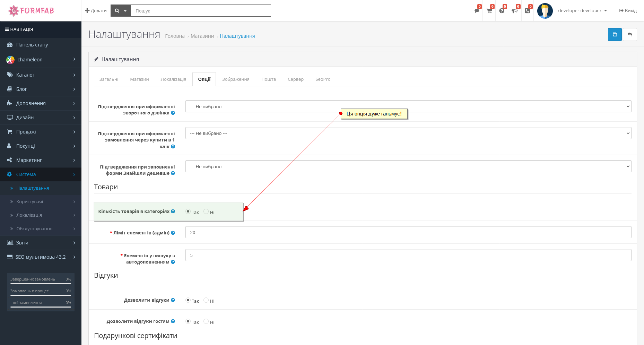Click the Система gear icon
This screenshot has height=345, width=644.
[10, 174]
